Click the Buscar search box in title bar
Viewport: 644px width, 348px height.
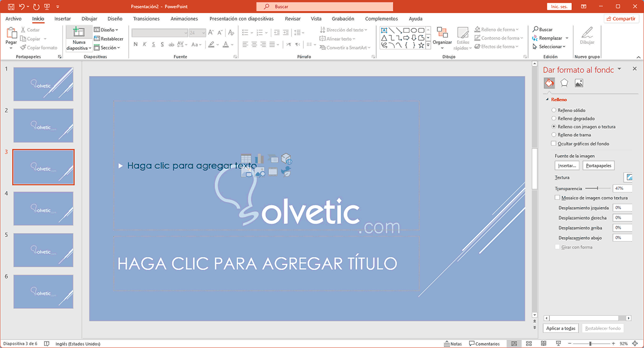point(325,7)
